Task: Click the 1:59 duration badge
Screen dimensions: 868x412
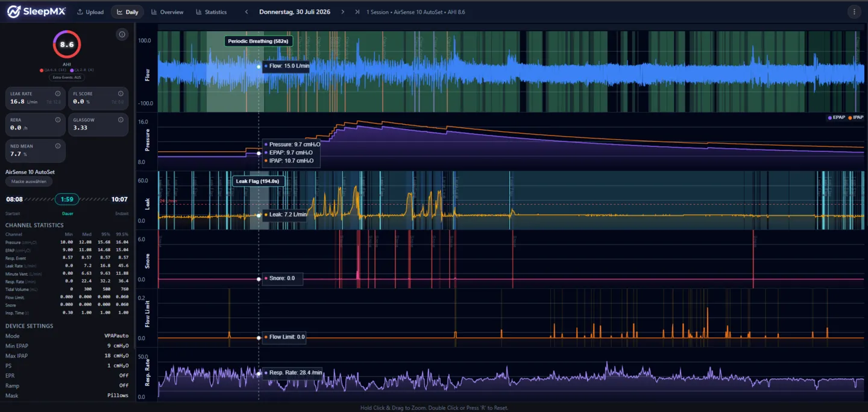Action: 67,199
